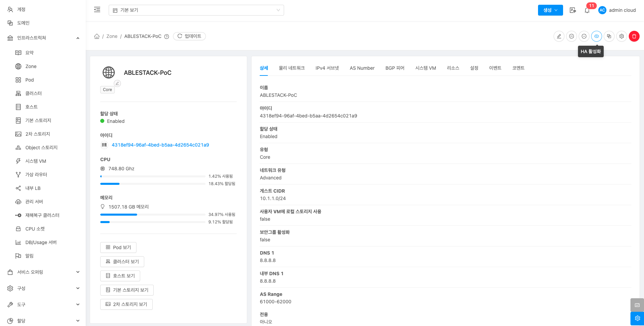Image resolution: width=644 pixels, height=326 pixels.
Task: Click the home icon in breadcrumb
Action: (x=97, y=36)
